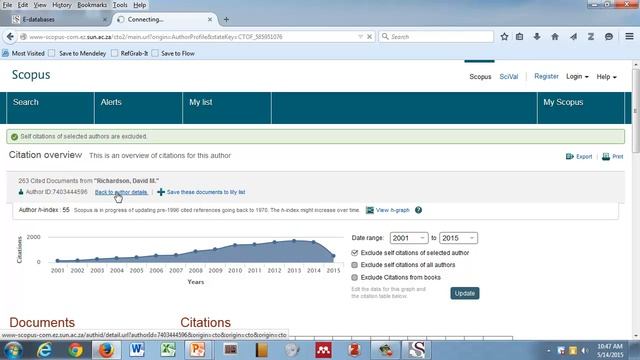Click in the browser Search box
The image size is (640, 360).
[x=436, y=37]
